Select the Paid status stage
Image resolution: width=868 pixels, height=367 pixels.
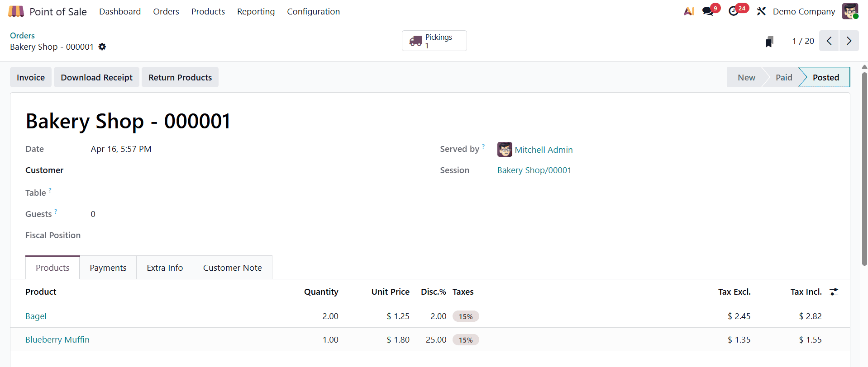[x=783, y=77]
